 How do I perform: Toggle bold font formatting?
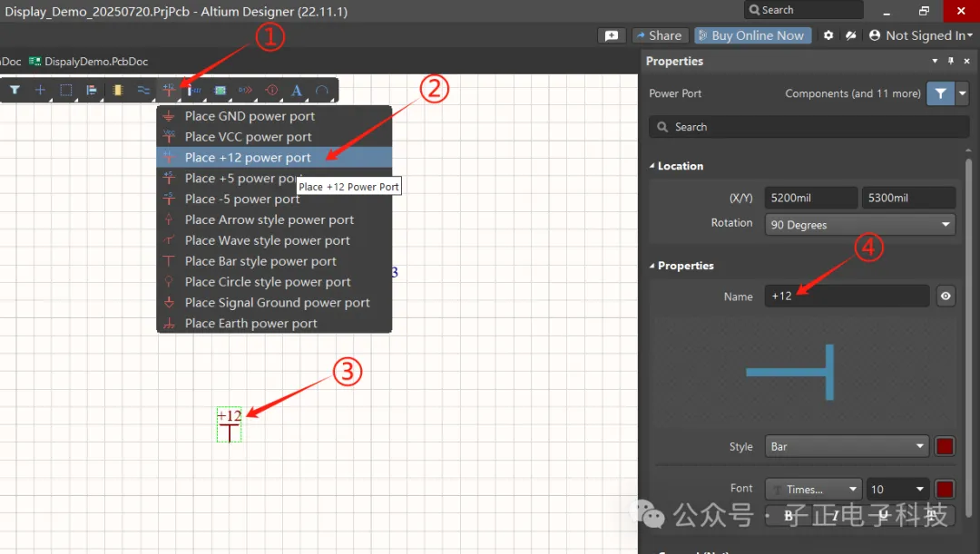click(789, 515)
